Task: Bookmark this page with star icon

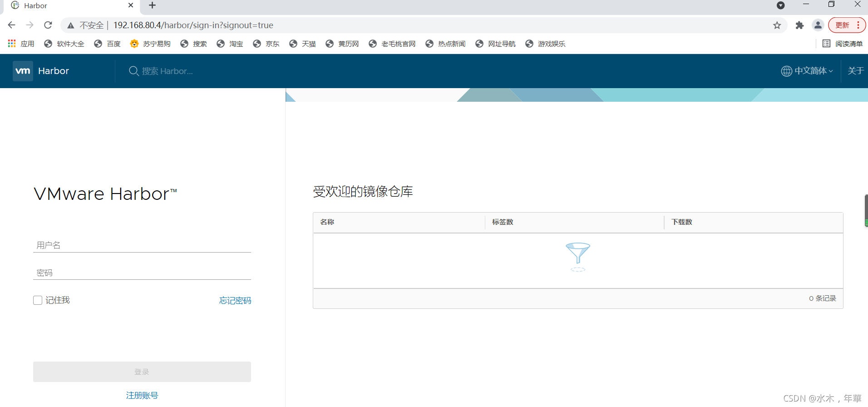Action: (x=777, y=25)
